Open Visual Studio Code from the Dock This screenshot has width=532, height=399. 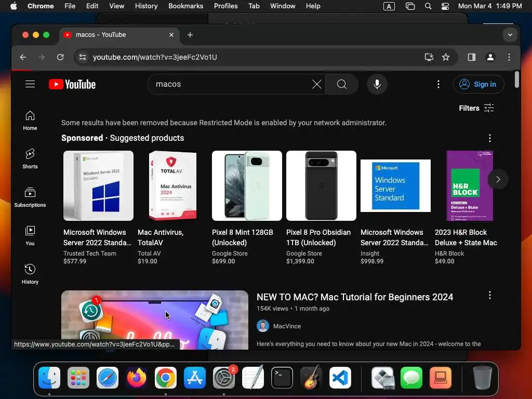[x=340, y=378]
